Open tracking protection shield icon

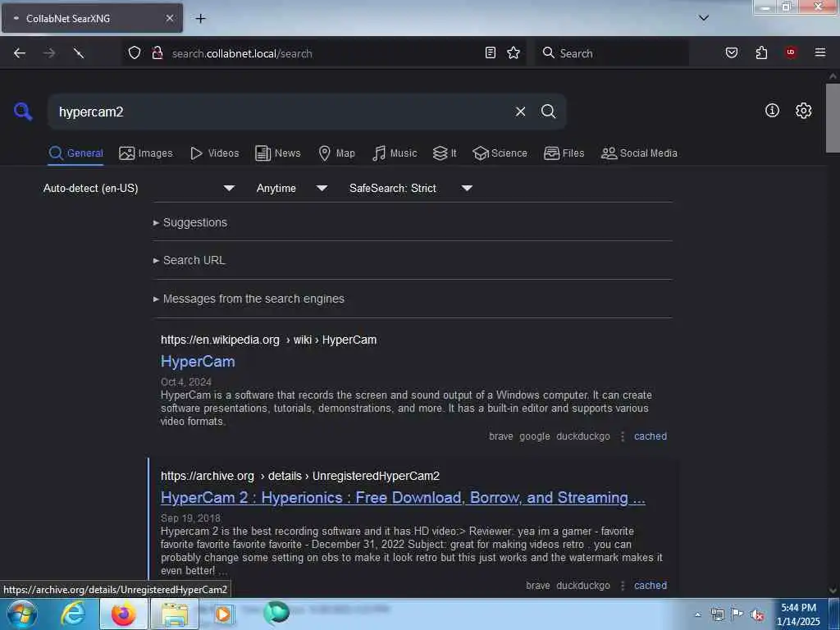tap(135, 52)
